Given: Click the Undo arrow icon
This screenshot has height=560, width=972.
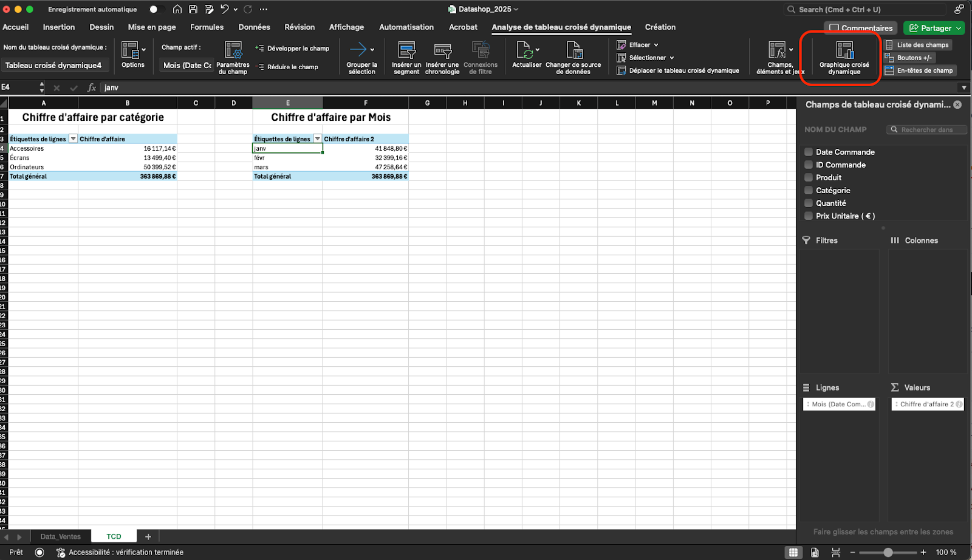Looking at the screenshot, I should tap(225, 9).
